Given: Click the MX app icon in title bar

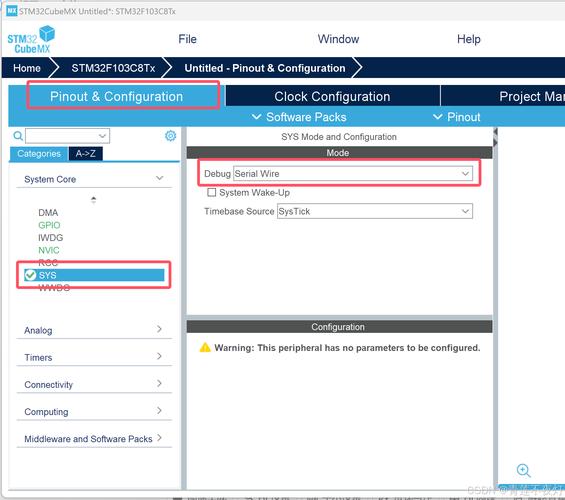Looking at the screenshot, I should [x=12, y=11].
